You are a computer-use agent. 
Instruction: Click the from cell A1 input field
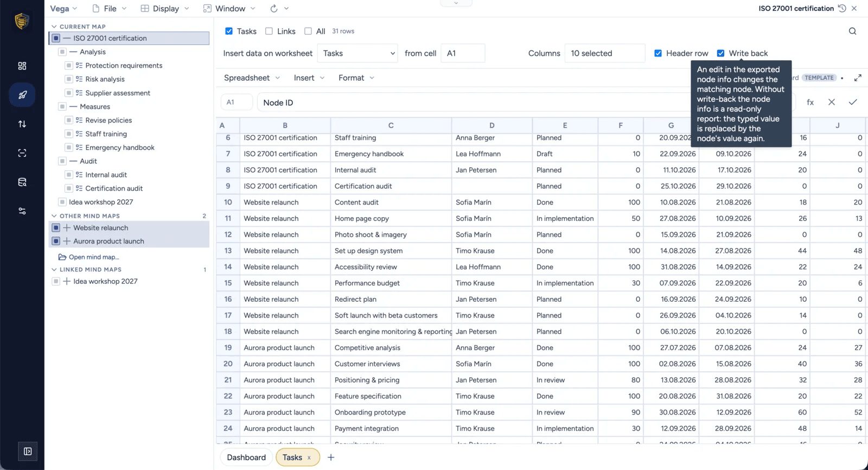pyautogui.click(x=463, y=53)
